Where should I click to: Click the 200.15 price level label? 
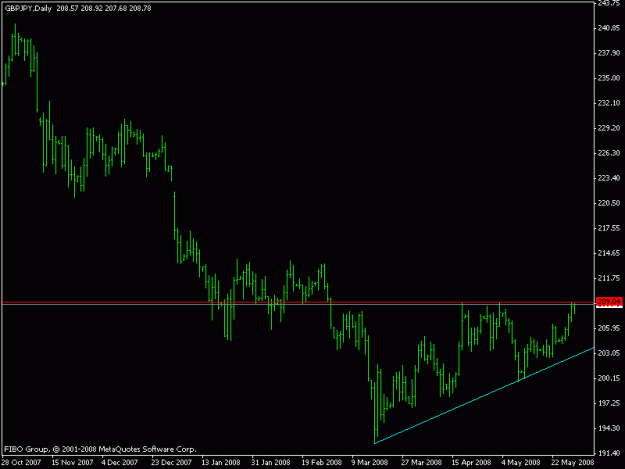[609, 378]
